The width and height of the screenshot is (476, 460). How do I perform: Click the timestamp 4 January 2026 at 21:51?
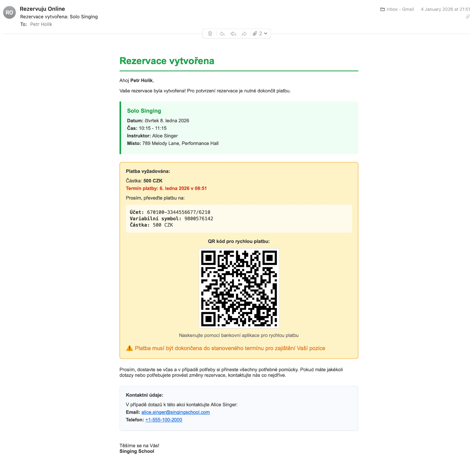[446, 9]
